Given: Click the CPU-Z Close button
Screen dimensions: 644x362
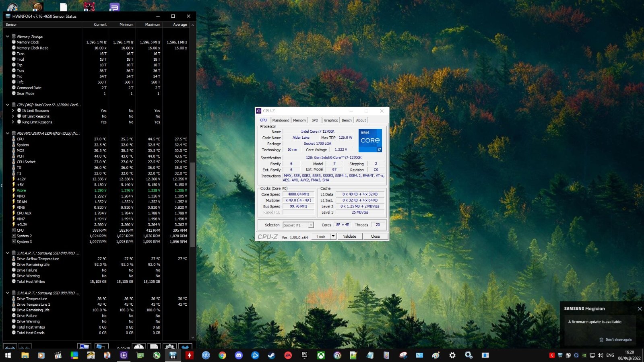Looking at the screenshot, I should tap(375, 237).
